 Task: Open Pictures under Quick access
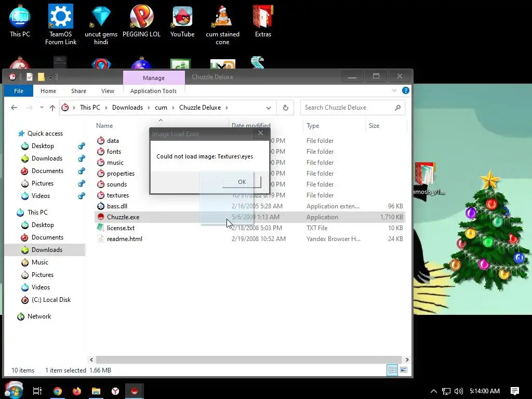click(x=43, y=183)
